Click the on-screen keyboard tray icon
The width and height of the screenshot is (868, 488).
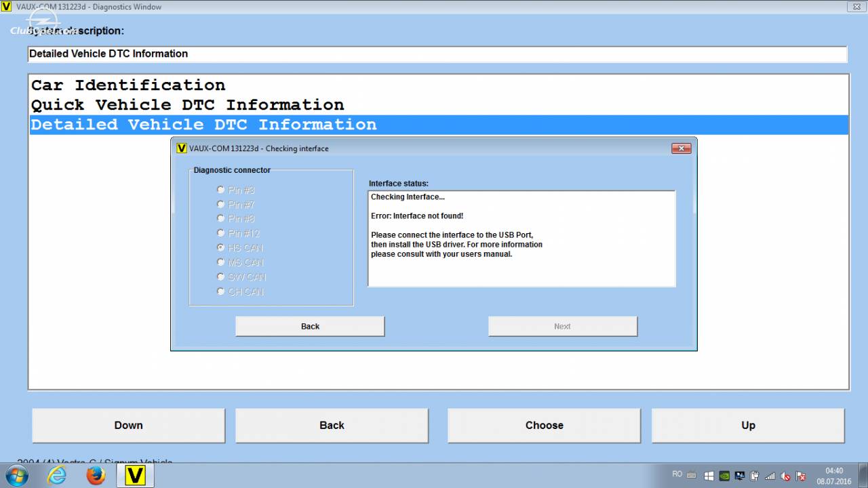click(x=692, y=476)
